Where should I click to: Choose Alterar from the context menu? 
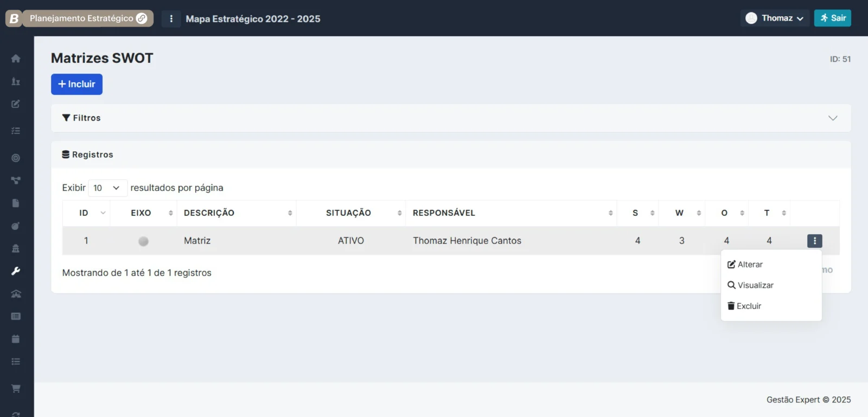(745, 265)
